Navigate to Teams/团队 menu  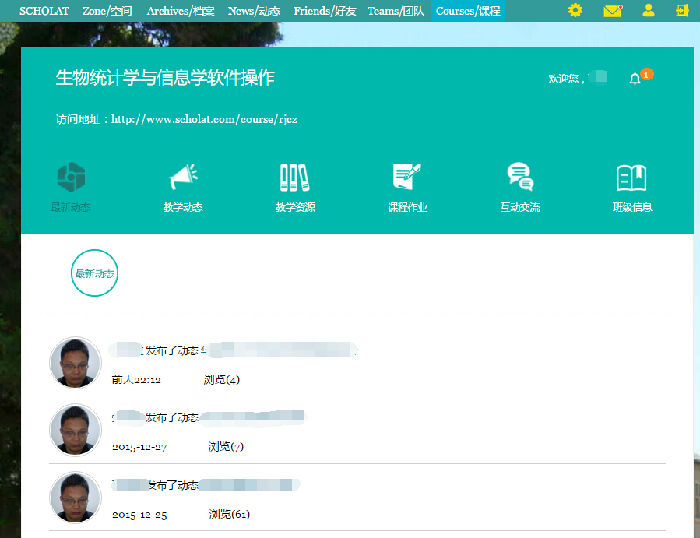pos(397,11)
